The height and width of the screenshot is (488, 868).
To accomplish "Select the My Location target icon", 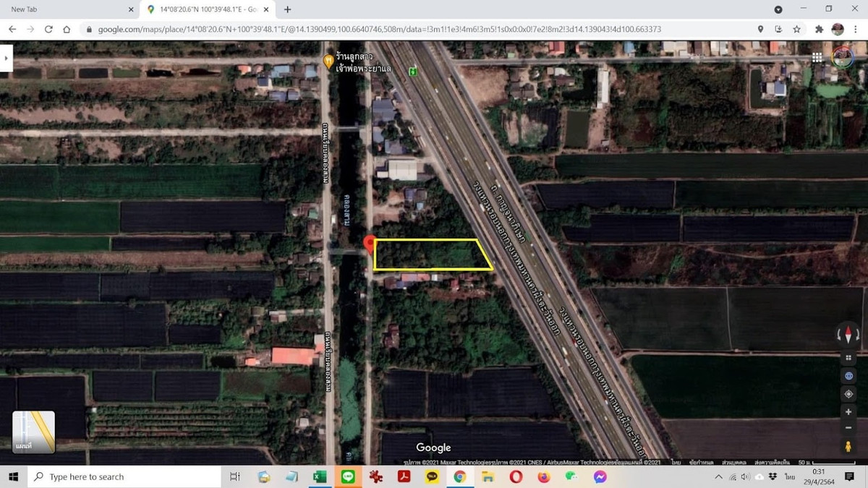I will 848,393.
